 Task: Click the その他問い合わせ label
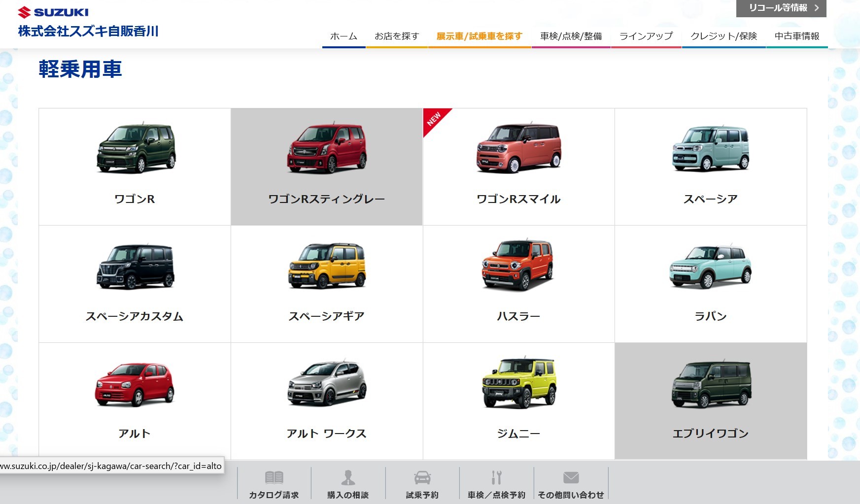coord(571,495)
